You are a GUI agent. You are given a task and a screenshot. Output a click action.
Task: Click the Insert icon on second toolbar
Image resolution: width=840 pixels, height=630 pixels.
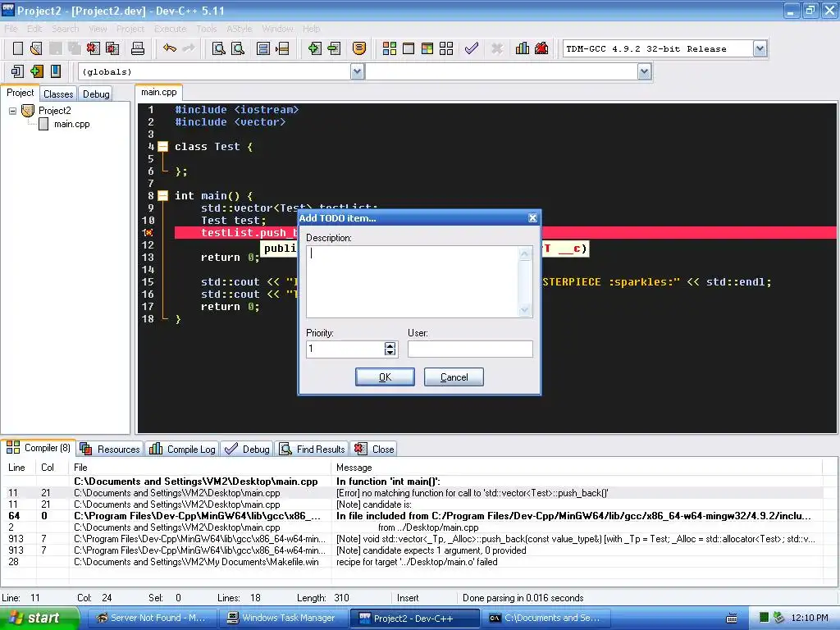17,71
